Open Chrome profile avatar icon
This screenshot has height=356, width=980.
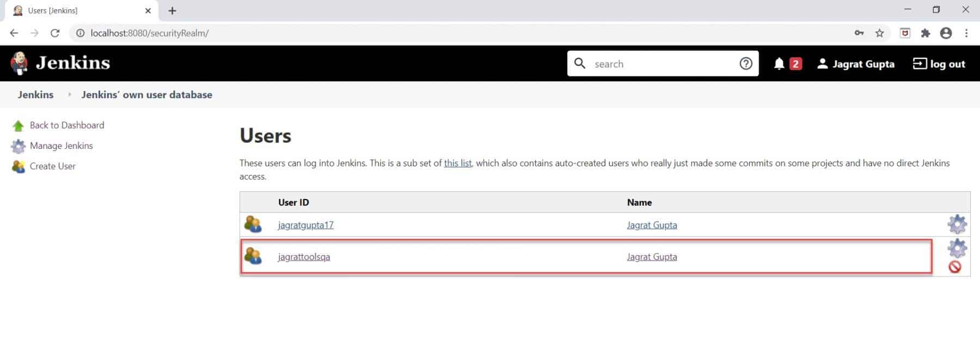tap(946, 33)
